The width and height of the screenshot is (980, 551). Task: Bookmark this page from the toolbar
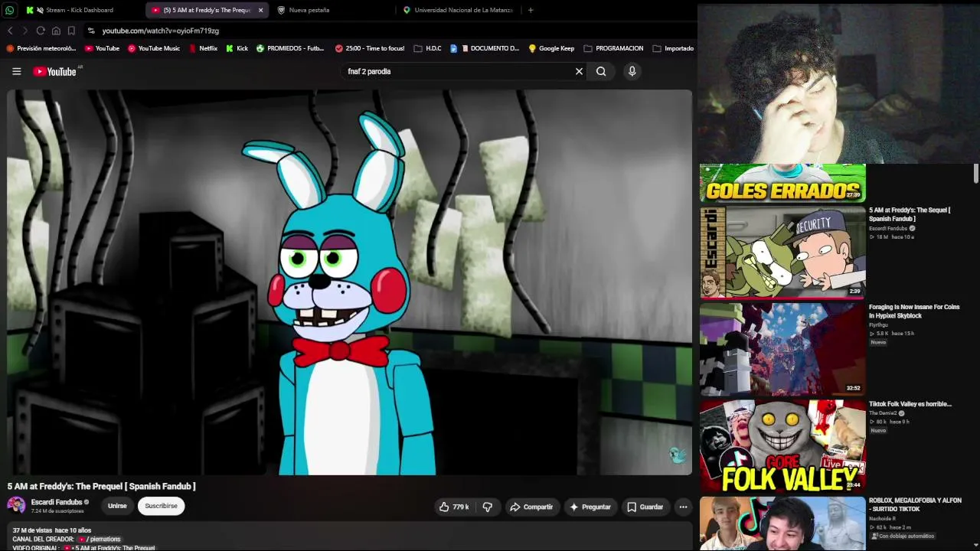tap(71, 31)
